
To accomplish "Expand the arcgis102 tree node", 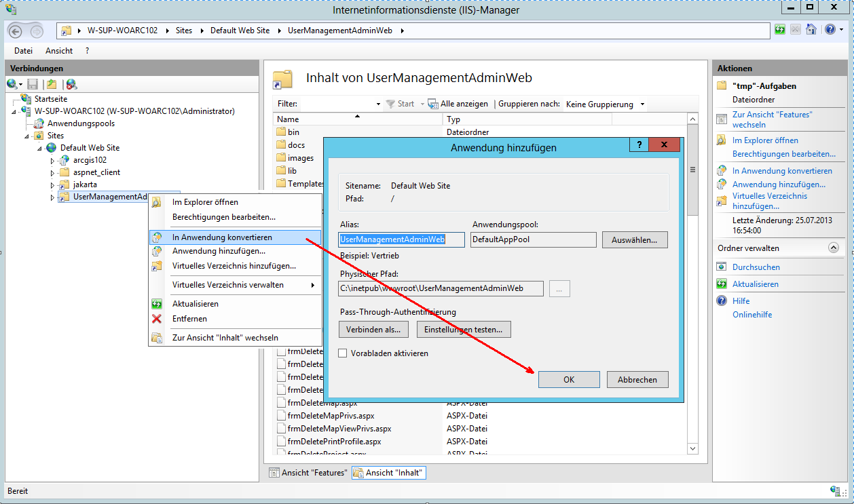I will point(52,161).
